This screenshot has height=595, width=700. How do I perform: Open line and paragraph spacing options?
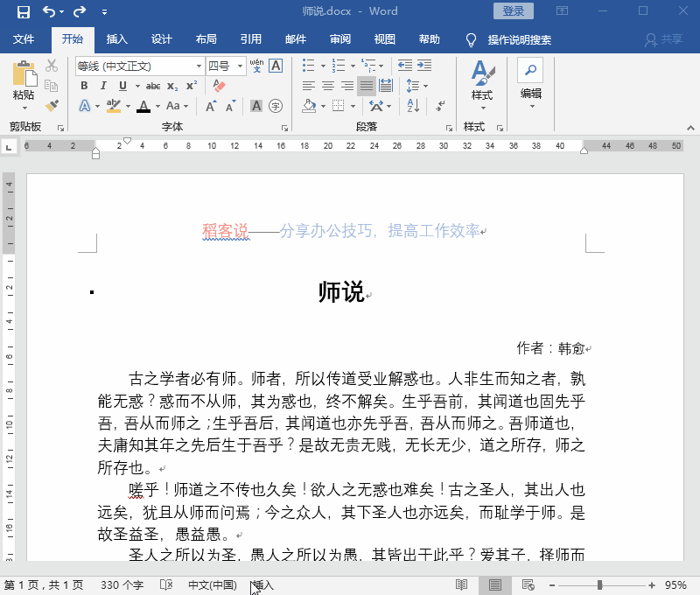417,86
